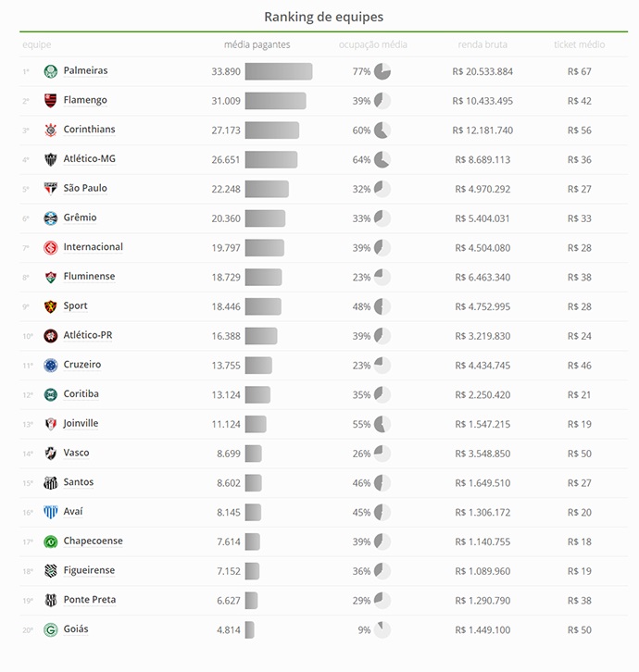This screenshot has height=672, width=639.
Task: Click the Goiás club crest icon
Action: (51, 630)
